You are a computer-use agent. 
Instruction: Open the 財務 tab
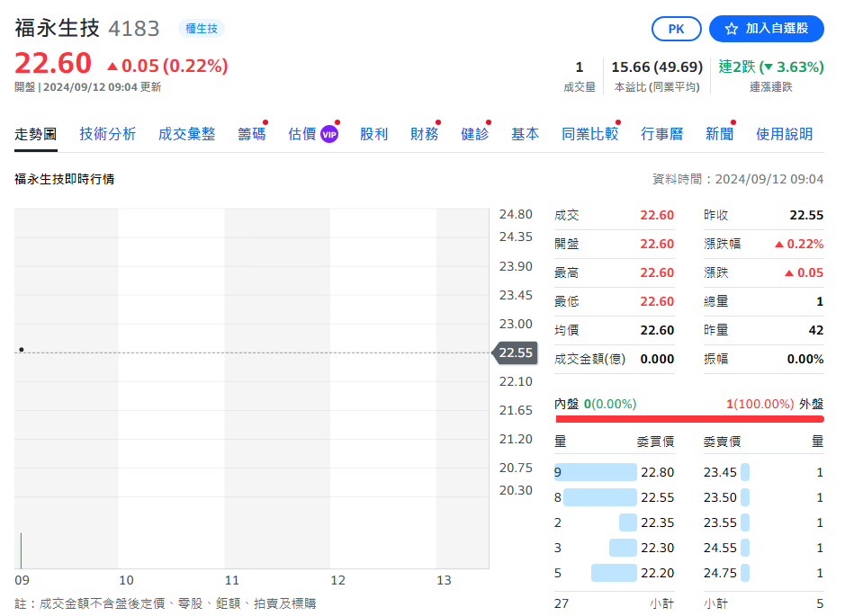coord(425,134)
